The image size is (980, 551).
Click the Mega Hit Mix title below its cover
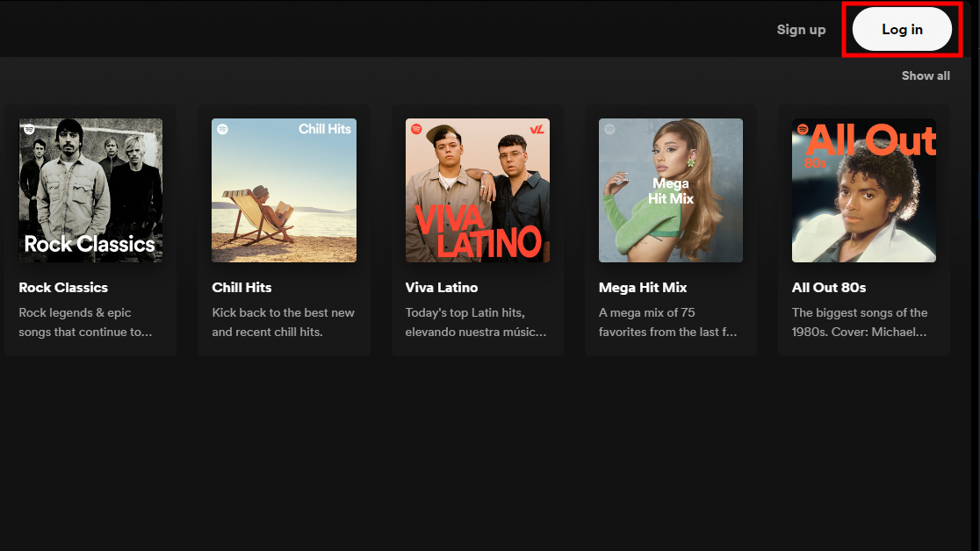coord(643,288)
